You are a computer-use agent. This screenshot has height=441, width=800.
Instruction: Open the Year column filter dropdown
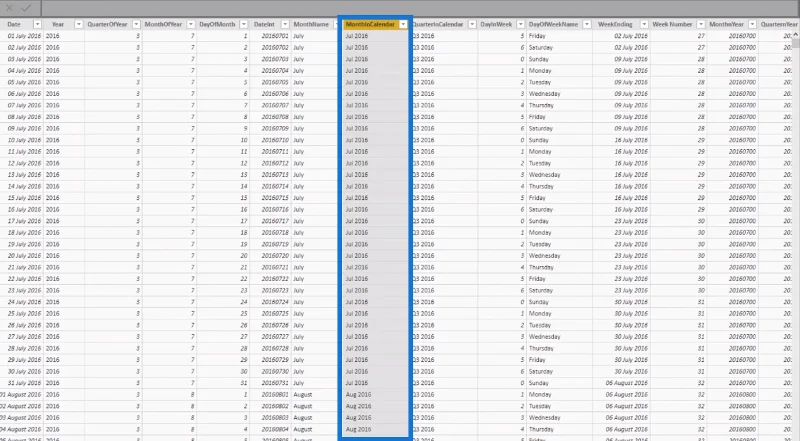[79, 24]
